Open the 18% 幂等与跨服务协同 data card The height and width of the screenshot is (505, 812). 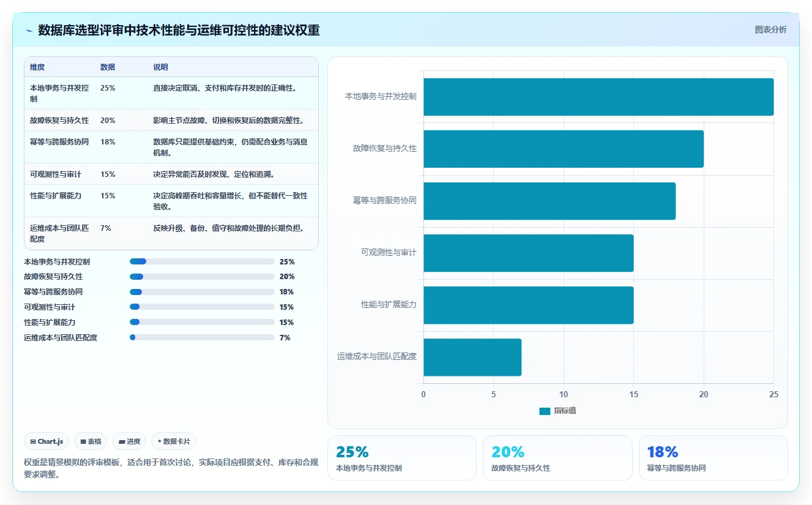713,458
